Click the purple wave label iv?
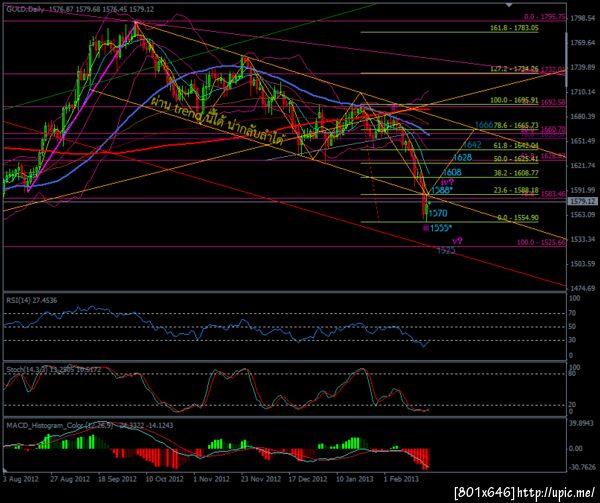The width and height of the screenshot is (600, 503). tap(447, 182)
